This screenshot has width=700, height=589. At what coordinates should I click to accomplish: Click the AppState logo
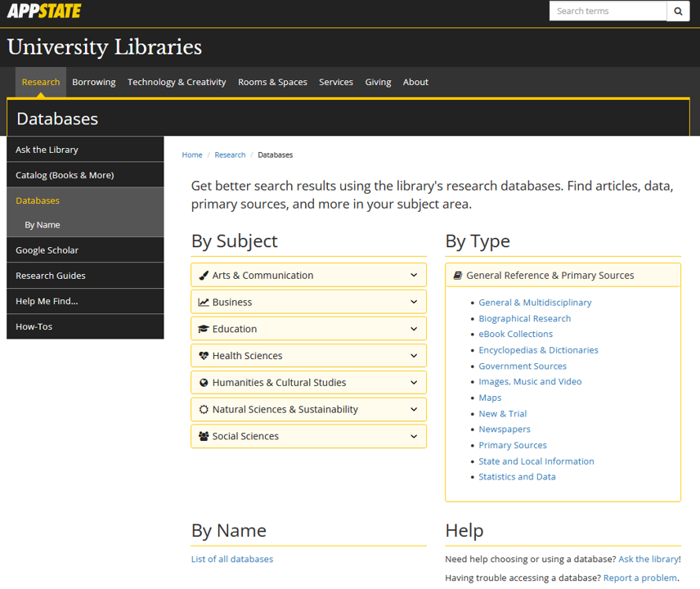coord(44,11)
